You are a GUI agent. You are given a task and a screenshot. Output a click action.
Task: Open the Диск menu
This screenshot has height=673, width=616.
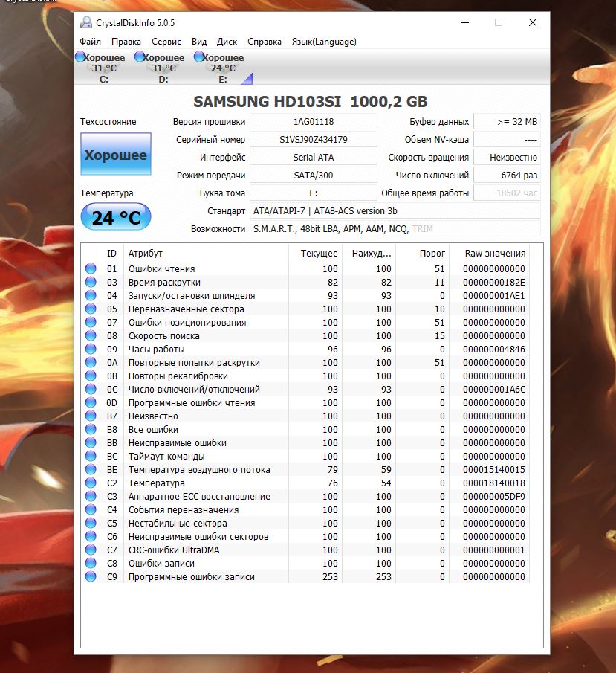coord(227,42)
